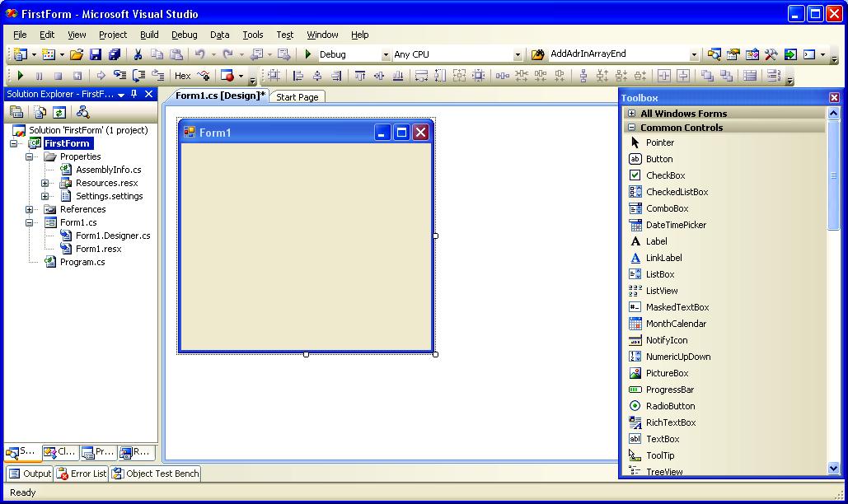Image resolution: width=848 pixels, height=504 pixels.
Task: Click Toolbox scroll down arrow
Action: tap(833, 469)
